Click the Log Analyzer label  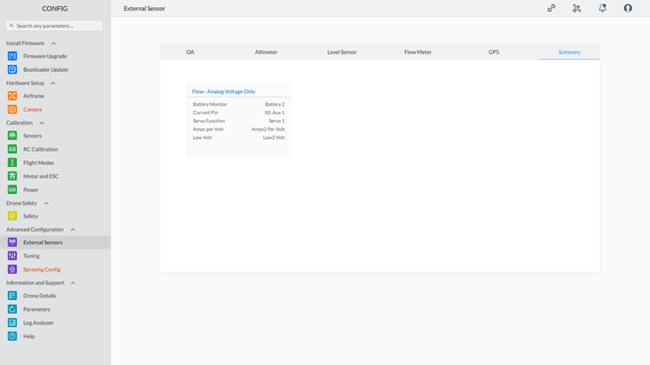pos(38,323)
